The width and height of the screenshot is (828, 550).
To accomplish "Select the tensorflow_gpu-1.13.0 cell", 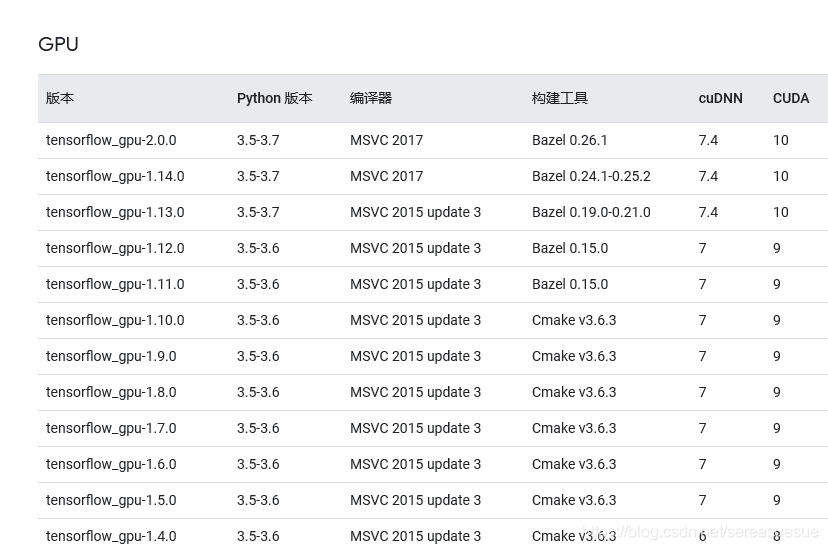I will pos(115,212).
